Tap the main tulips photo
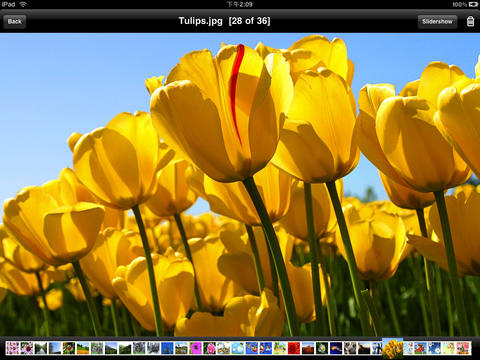Screen dimensions: 480x360 (240, 184)
